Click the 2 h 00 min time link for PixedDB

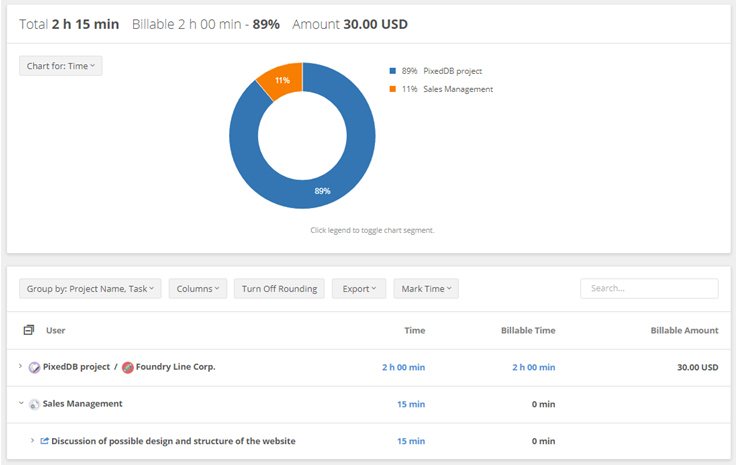tap(403, 367)
